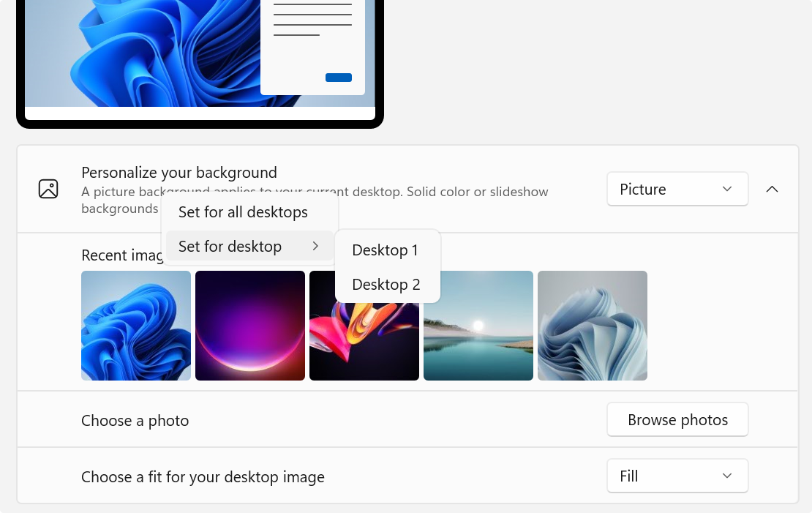This screenshot has width=812, height=513.
Task: Open the Fill fit dropdown
Action: click(677, 476)
